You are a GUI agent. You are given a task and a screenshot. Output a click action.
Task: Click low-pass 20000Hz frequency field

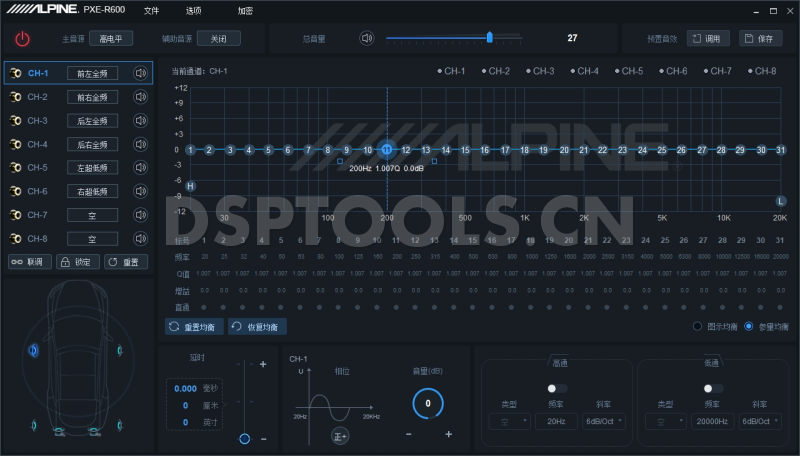[x=712, y=421]
